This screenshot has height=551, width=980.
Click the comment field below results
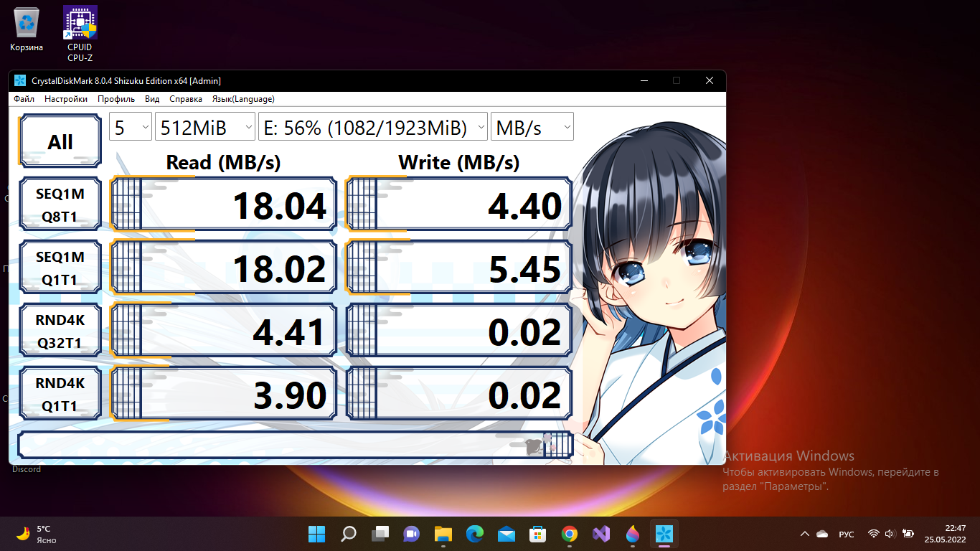pyautogui.click(x=296, y=445)
